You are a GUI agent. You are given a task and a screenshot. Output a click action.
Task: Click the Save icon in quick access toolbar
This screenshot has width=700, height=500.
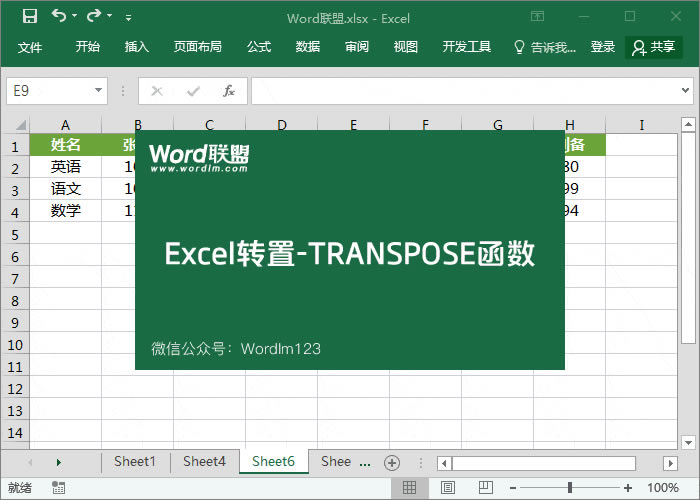point(30,17)
